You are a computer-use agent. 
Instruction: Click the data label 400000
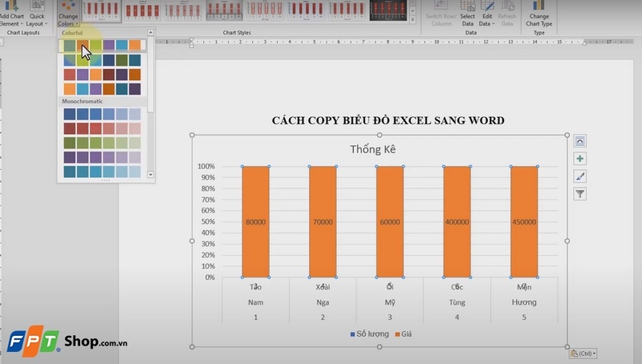tap(457, 222)
